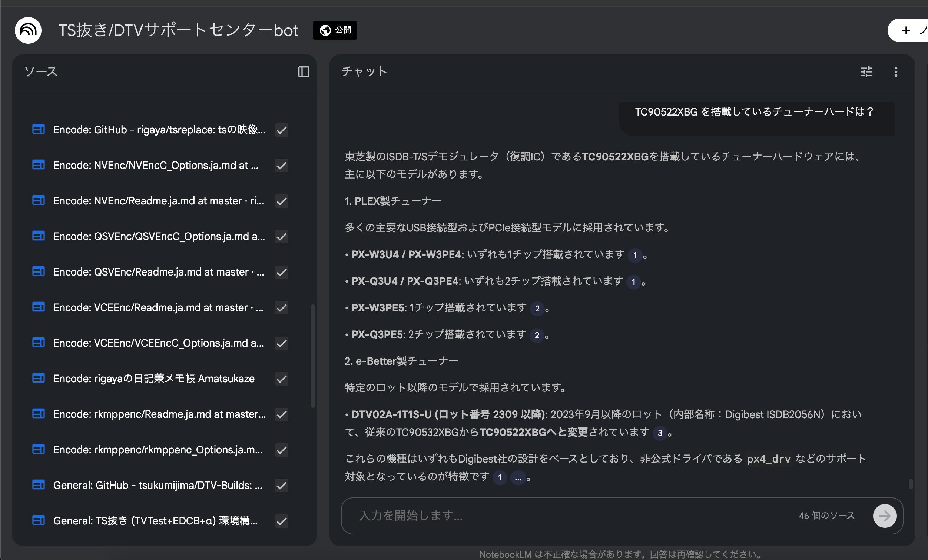This screenshot has width=928, height=560.
Task: Open VCEEncC_Options.ja.md source item
Action: 158,343
